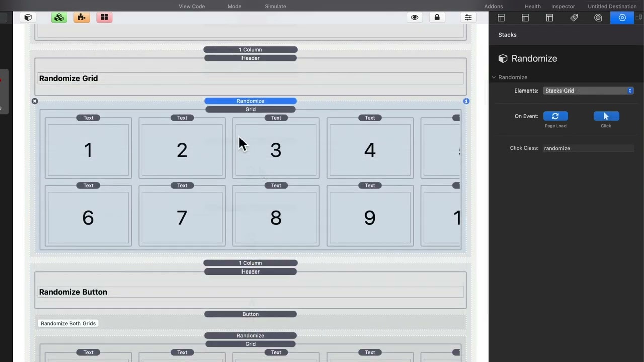Select the grid cell showing number 1
This screenshot has height=362, width=644.
point(88,150)
